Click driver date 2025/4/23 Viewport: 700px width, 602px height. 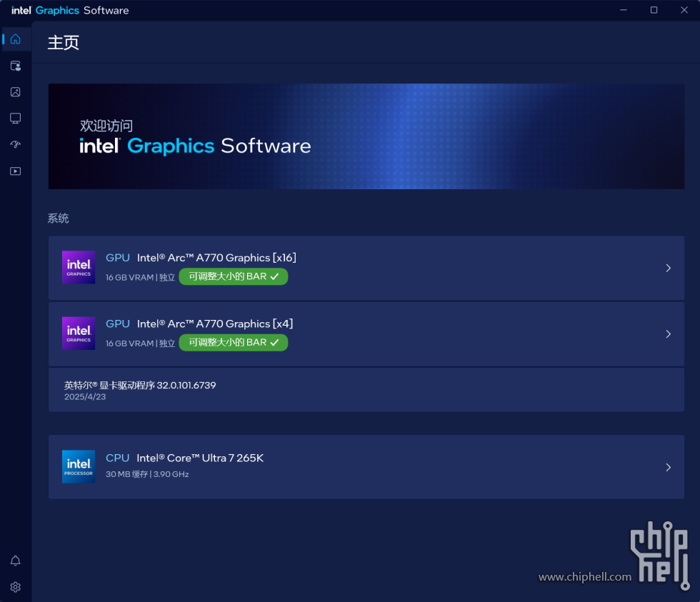[85, 397]
